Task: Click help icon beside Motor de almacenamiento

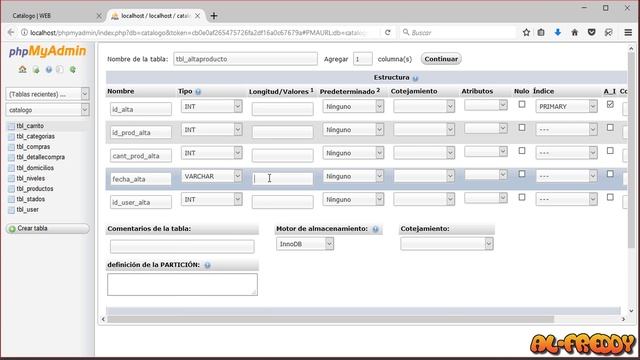Action: tap(375, 229)
